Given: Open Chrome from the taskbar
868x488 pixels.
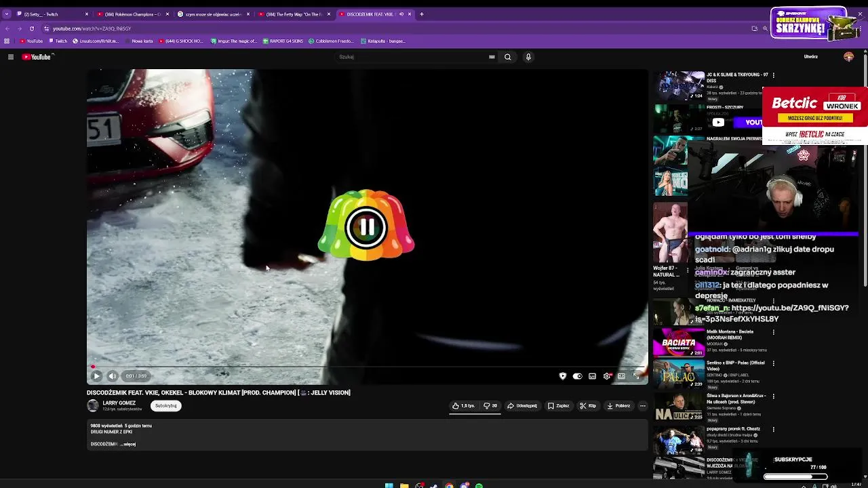Looking at the screenshot, I should coord(449,485).
